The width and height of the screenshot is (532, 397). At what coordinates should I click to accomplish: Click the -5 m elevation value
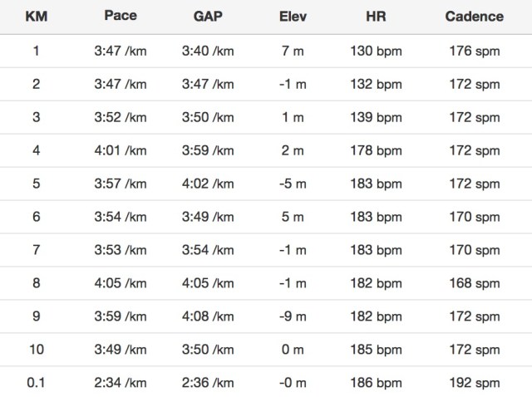[292, 184]
